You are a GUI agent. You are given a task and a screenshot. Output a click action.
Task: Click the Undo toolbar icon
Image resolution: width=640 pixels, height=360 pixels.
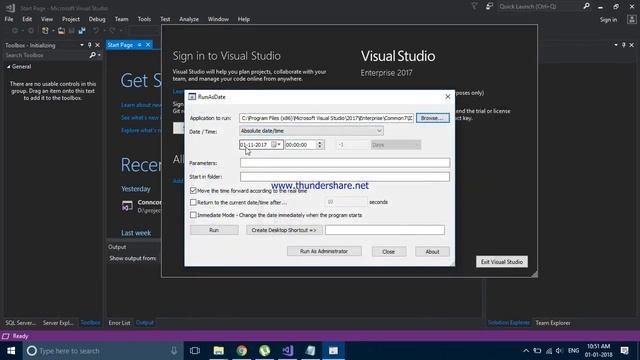[x=96, y=31]
